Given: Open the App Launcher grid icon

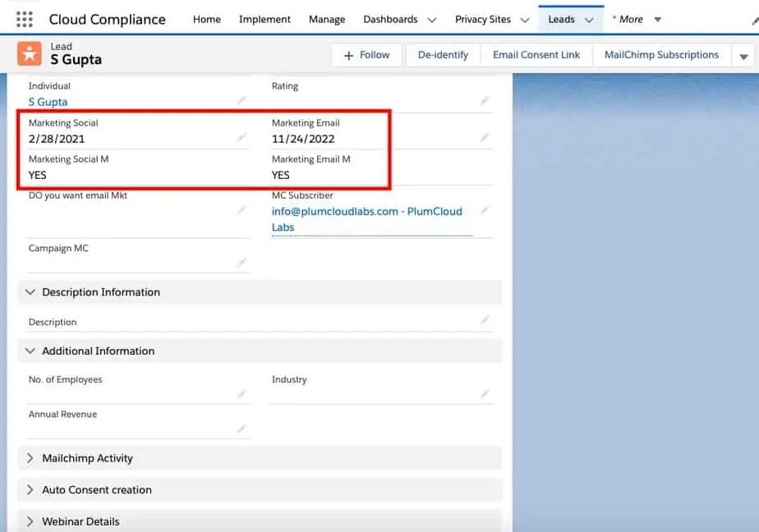Looking at the screenshot, I should pos(23,18).
